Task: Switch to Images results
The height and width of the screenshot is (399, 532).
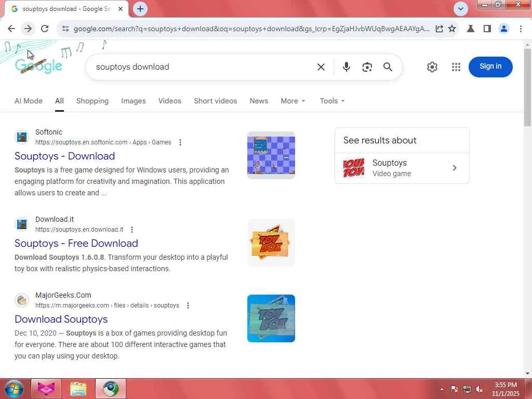Action: 134,101
